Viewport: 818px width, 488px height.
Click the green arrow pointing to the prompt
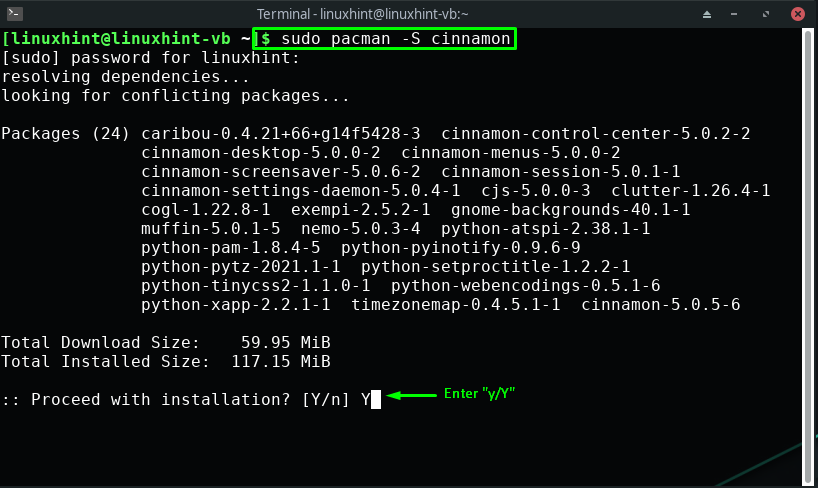coord(411,395)
